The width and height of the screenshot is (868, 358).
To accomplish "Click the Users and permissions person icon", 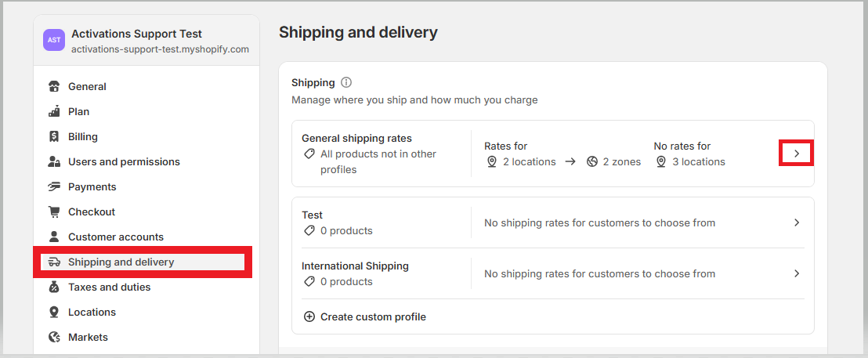I will coord(54,161).
